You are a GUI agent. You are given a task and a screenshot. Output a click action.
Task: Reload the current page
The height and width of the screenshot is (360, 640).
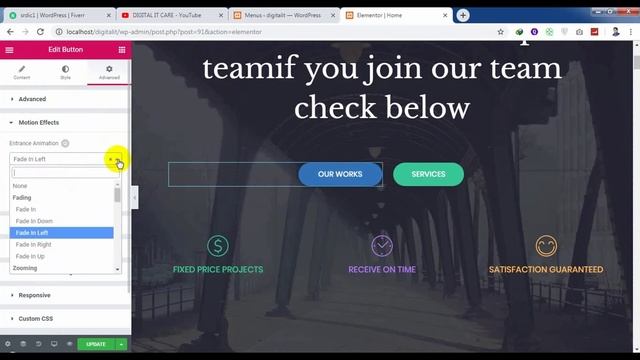pos(40,32)
